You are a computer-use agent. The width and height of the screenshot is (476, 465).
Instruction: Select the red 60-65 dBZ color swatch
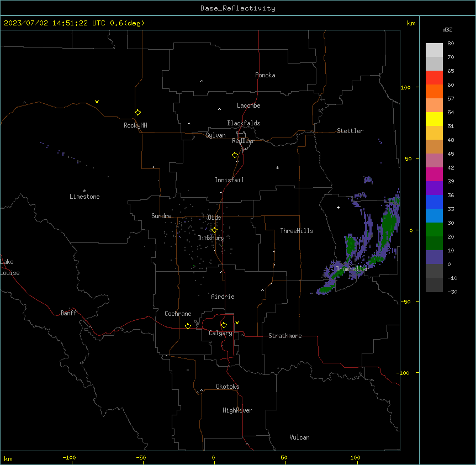click(x=434, y=78)
